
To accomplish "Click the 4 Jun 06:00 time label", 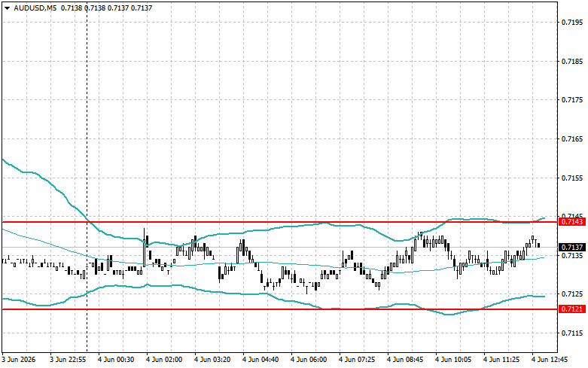I will [309, 360].
